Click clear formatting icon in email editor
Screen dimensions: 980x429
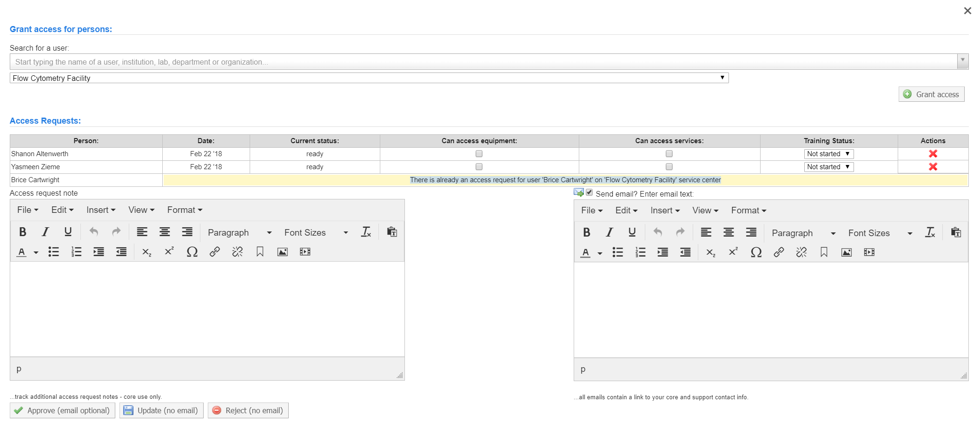(930, 232)
